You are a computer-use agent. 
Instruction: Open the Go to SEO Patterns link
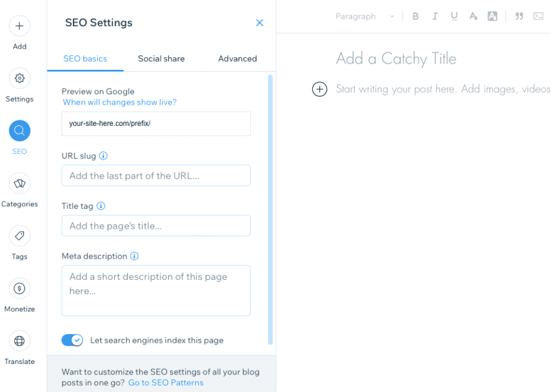pos(166,383)
